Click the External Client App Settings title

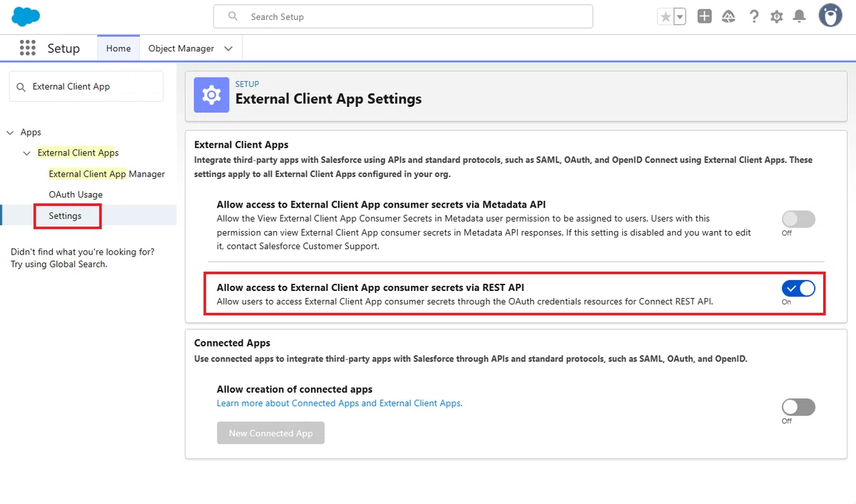point(328,99)
